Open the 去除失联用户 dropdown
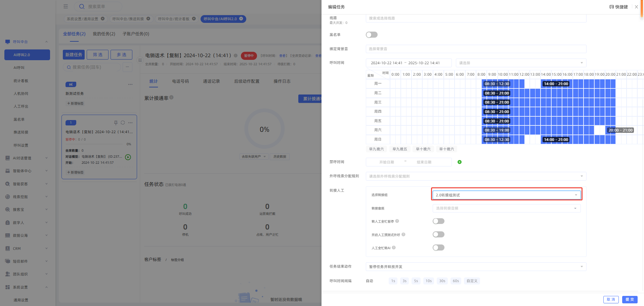644x306 pixels. (x=254, y=157)
